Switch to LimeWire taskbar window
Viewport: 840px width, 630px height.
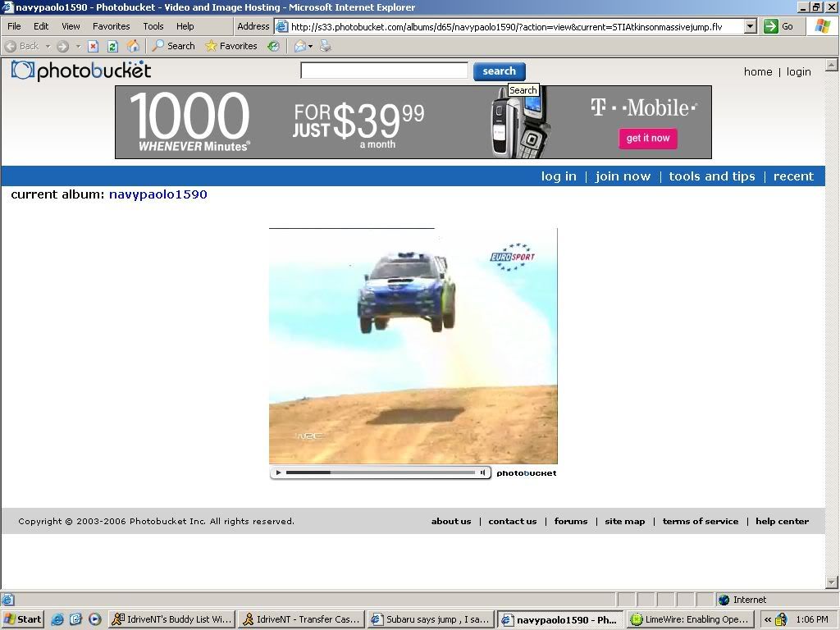pyautogui.click(x=690, y=619)
